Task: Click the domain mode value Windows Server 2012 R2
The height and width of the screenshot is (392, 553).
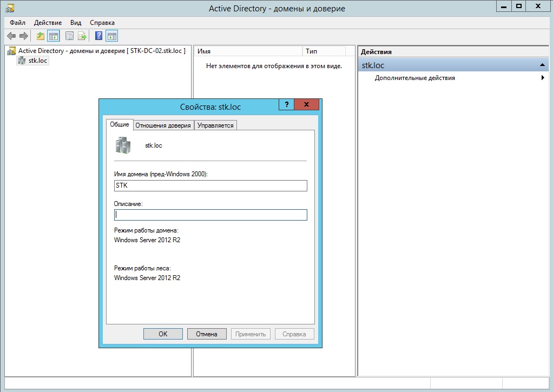Action: pos(147,240)
